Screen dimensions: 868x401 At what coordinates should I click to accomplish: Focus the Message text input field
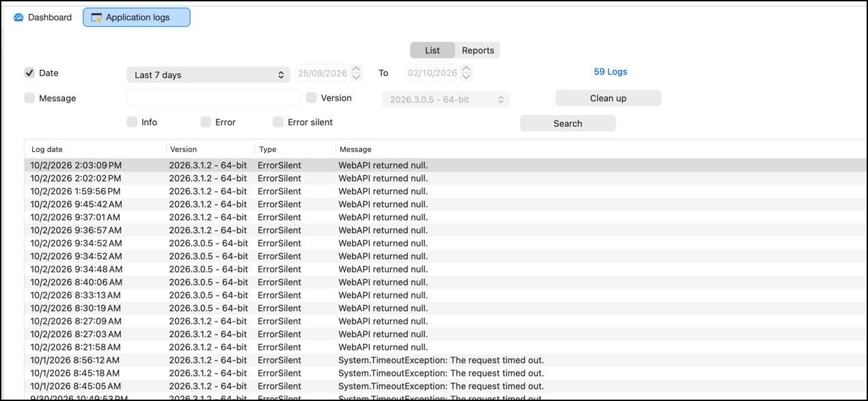point(213,98)
